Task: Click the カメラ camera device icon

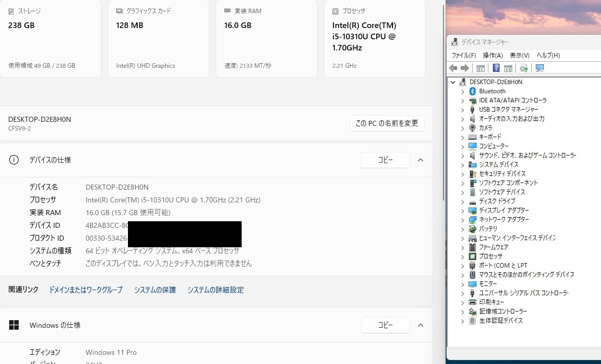Action: pos(472,128)
